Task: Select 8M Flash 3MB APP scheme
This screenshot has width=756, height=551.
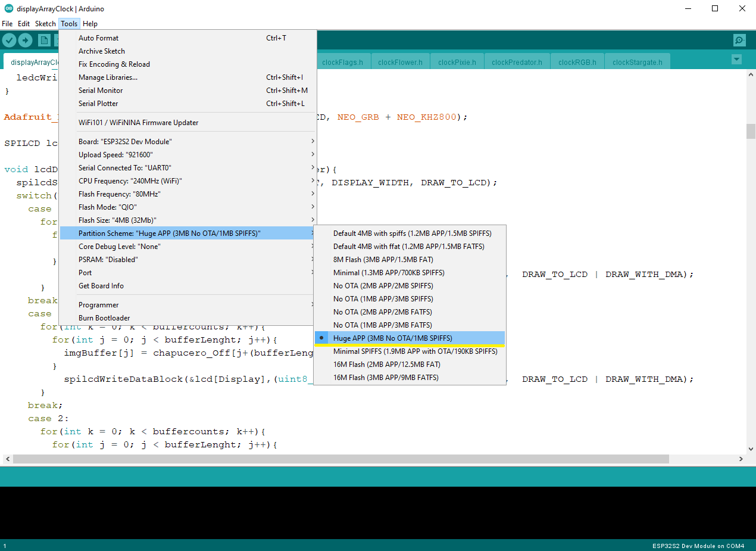Action: tap(410, 260)
